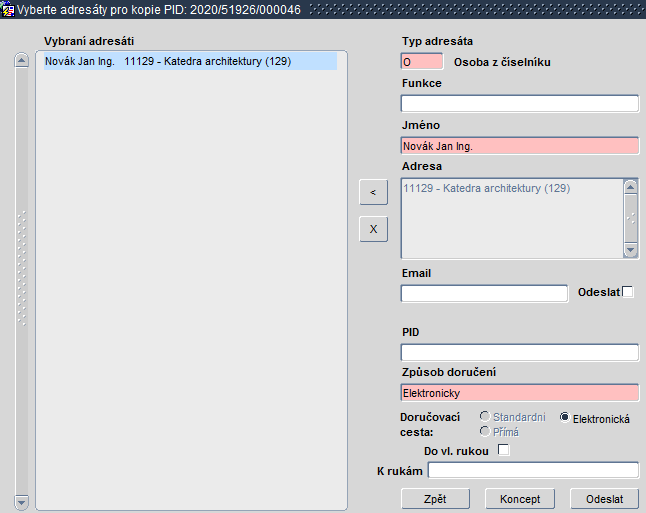Enable the 'Do vl. rukou' checkbox

click(503, 450)
